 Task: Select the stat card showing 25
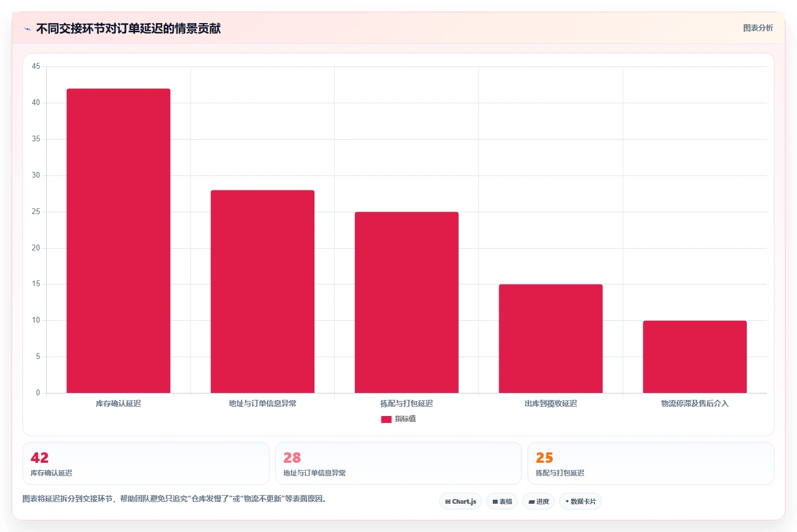click(651, 463)
